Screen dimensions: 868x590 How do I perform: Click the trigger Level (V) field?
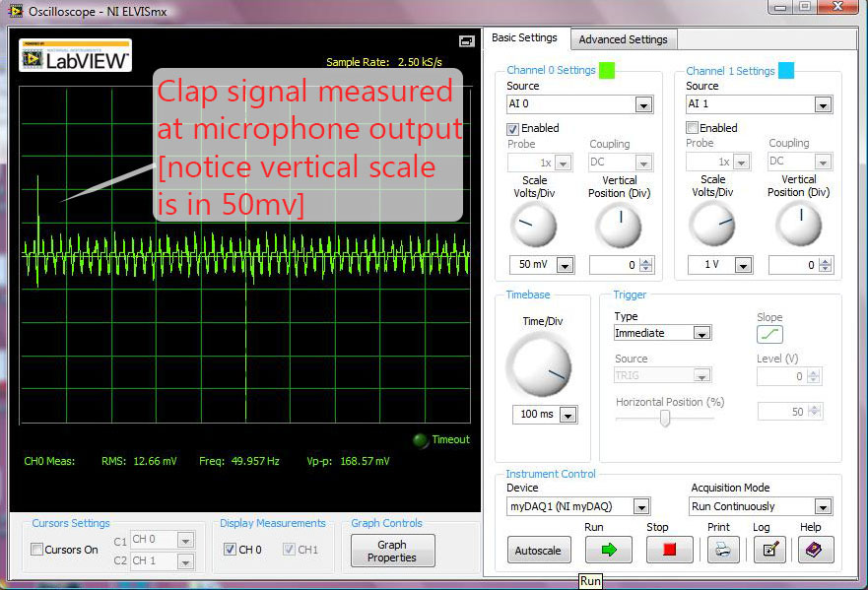(x=782, y=377)
